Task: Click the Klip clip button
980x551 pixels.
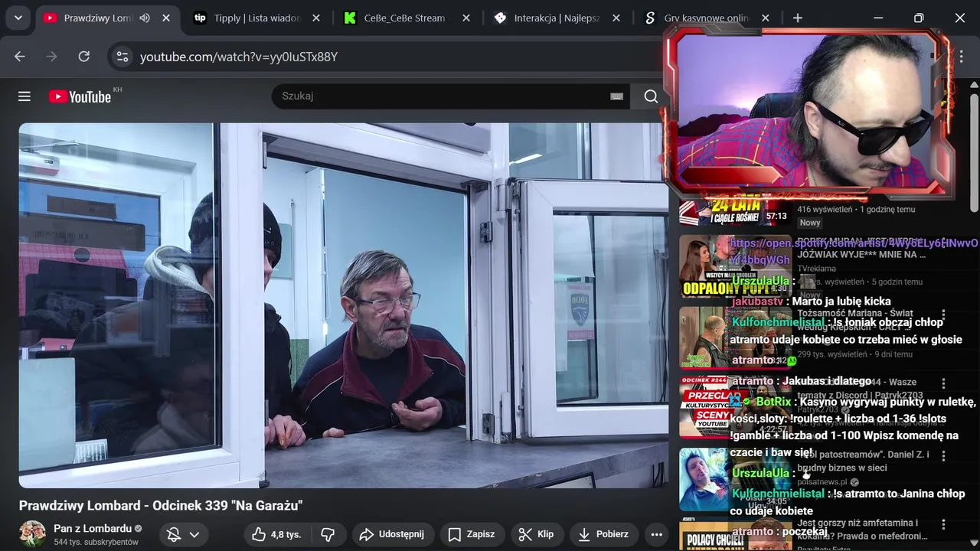Action: [x=536, y=534]
